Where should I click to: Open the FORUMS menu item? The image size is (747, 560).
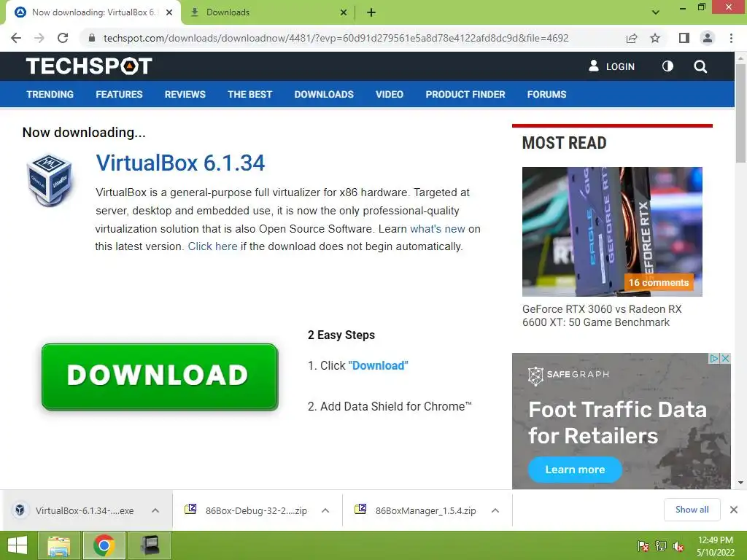pyautogui.click(x=546, y=94)
